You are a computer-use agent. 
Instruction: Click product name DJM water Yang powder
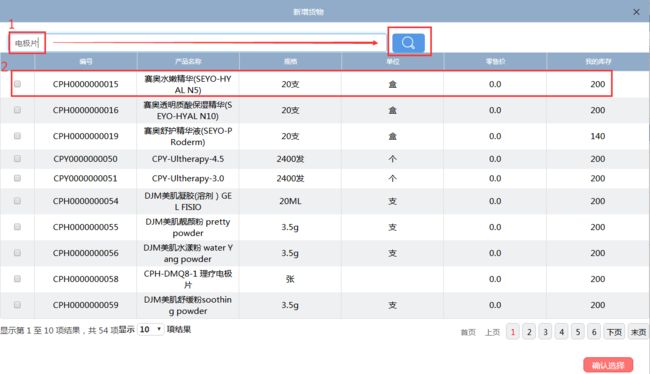[x=188, y=253]
